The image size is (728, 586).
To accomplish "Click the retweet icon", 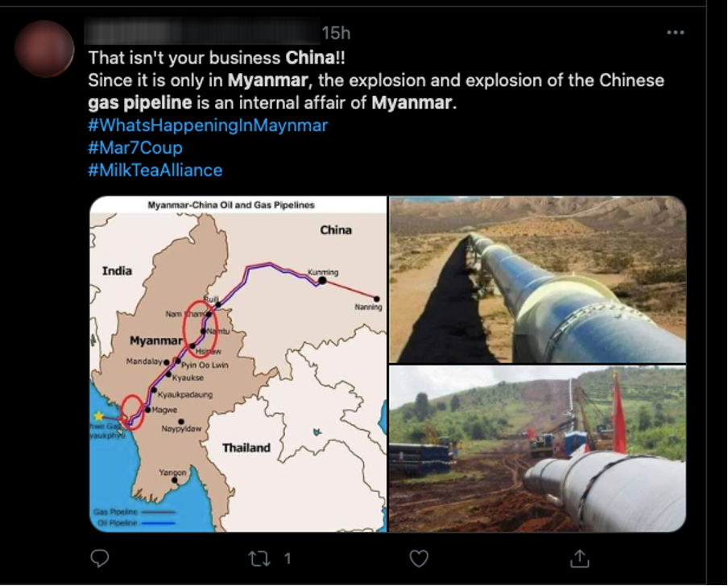I will pyautogui.click(x=259, y=559).
